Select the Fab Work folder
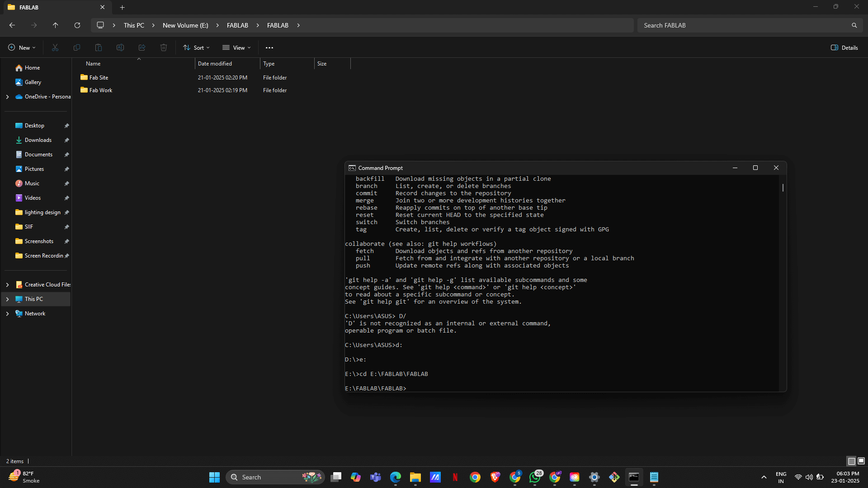This screenshot has width=868, height=488. click(100, 90)
